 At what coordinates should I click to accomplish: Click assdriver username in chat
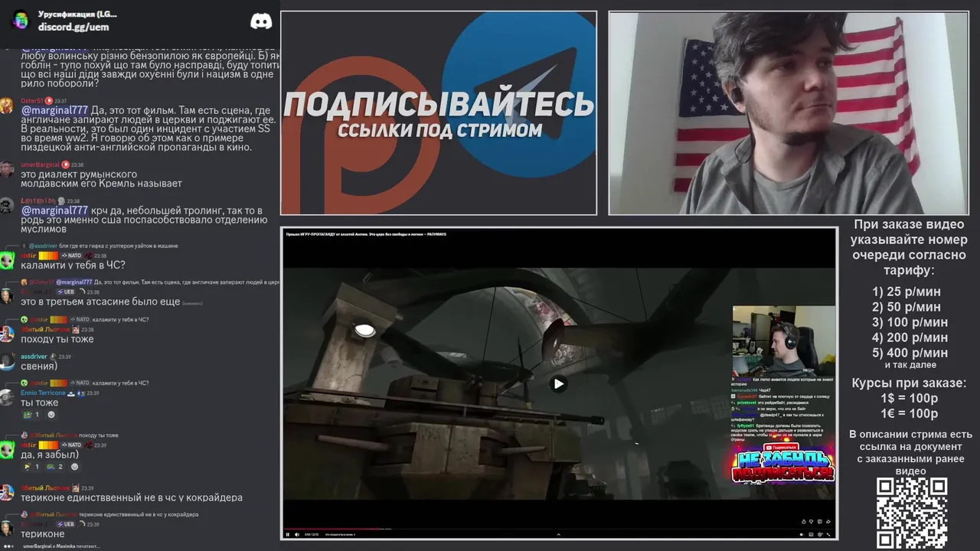coord(34,357)
